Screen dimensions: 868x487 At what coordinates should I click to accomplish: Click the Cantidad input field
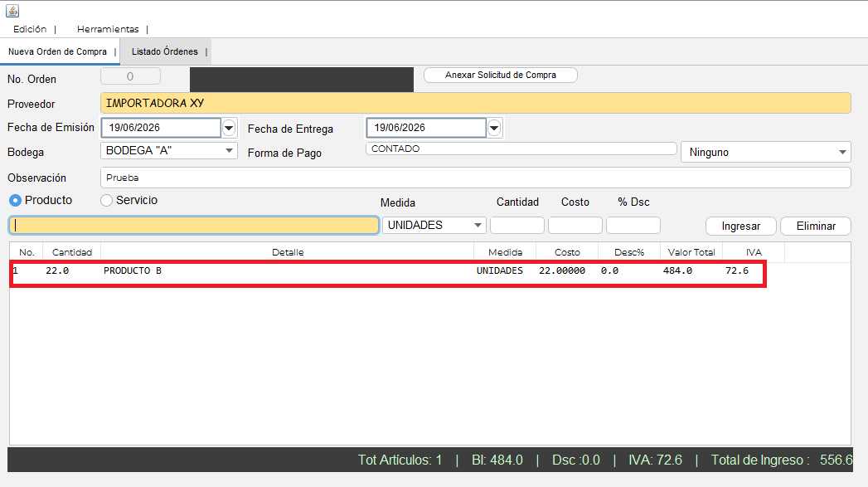[517, 226]
